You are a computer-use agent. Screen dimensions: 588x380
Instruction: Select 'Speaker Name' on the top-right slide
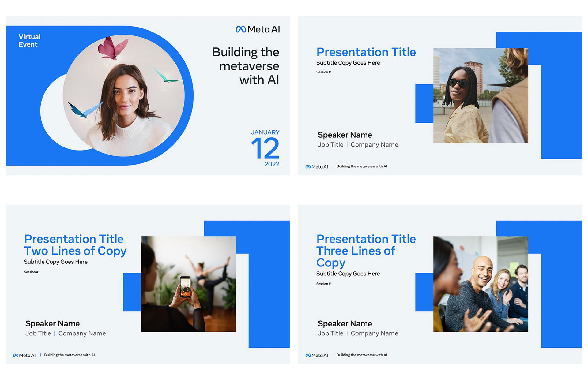(x=345, y=135)
